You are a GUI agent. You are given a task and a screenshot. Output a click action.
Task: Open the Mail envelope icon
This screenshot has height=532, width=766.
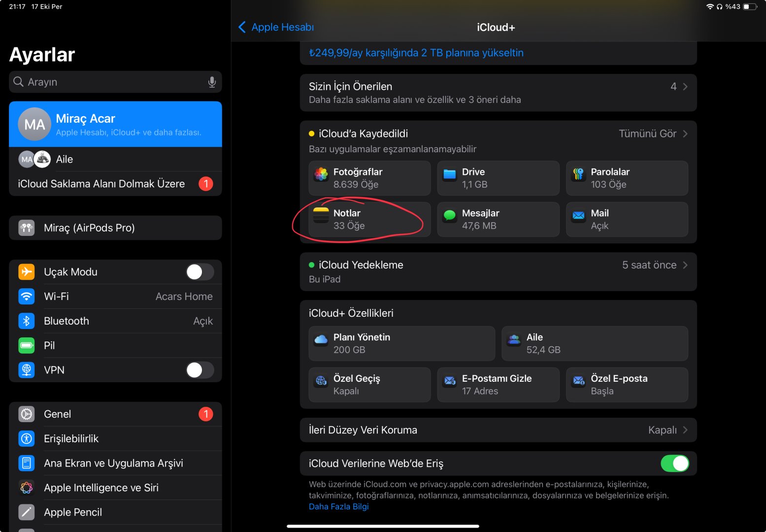pos(578,215)
